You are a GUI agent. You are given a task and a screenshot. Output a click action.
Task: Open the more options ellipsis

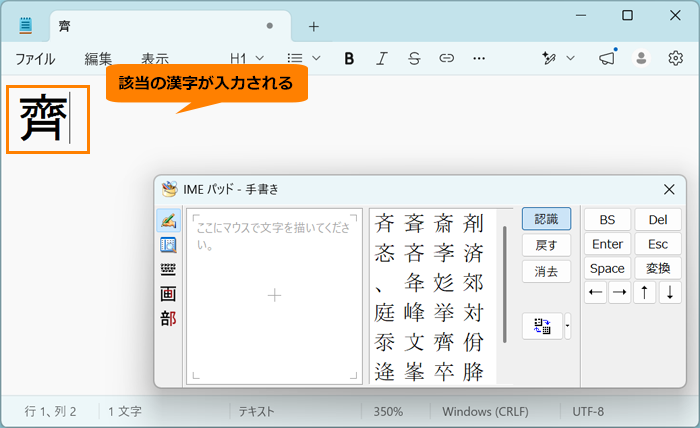tap(479, 58)
